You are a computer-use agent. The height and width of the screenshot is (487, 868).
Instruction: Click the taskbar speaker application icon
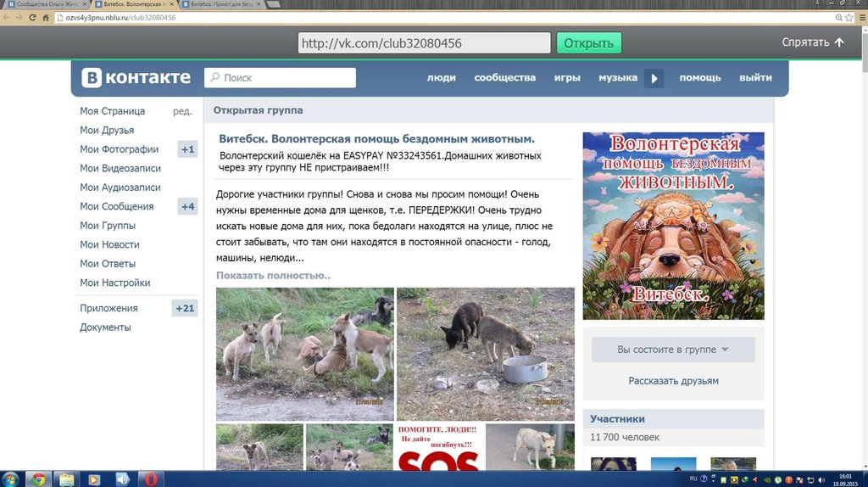coord(122,479)
